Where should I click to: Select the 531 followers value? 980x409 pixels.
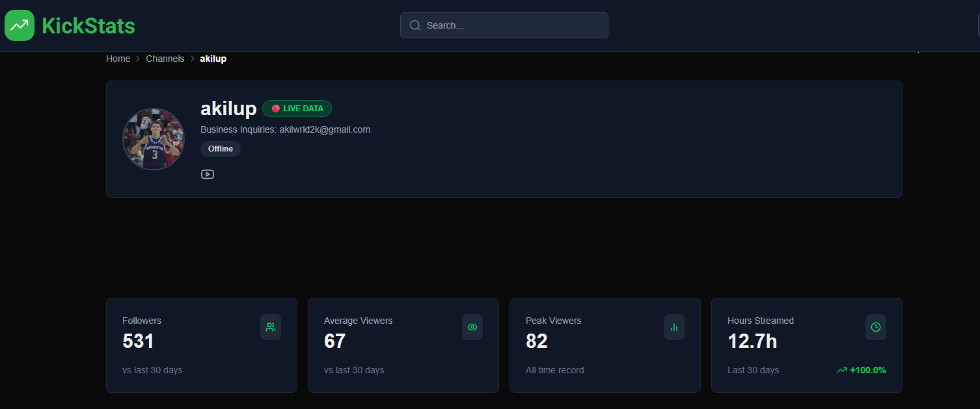[138, 341]
